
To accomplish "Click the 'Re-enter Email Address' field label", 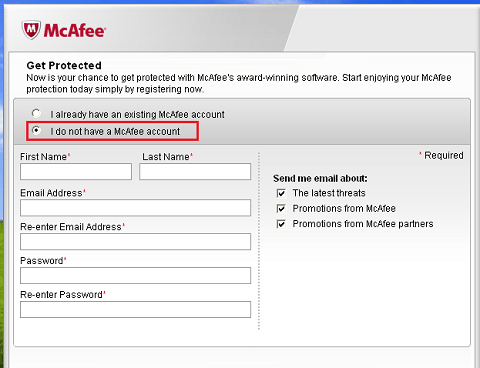I will click(x=71, y=227).
